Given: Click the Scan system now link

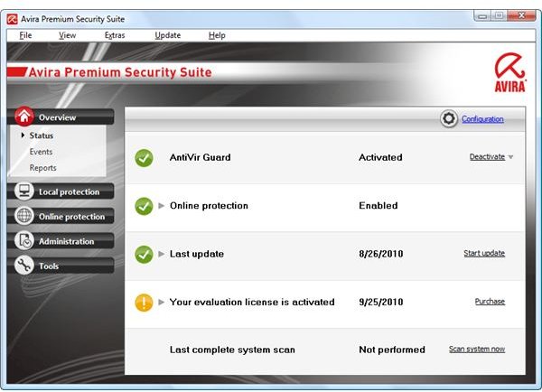Looking at the screenshot, I should [x=477, y=350].
